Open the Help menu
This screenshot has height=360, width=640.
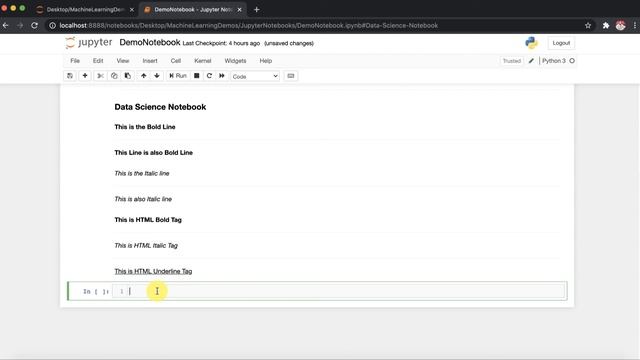(266, 61)
